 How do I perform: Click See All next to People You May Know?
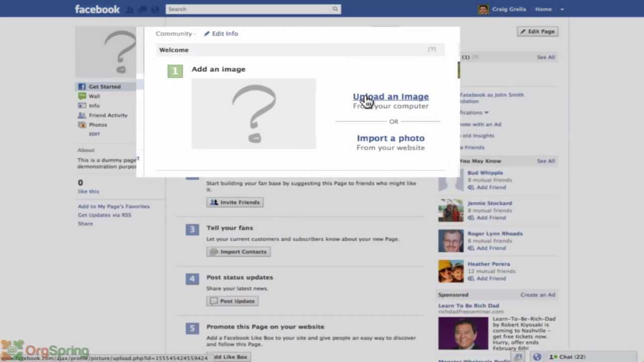tap(546, 161)
